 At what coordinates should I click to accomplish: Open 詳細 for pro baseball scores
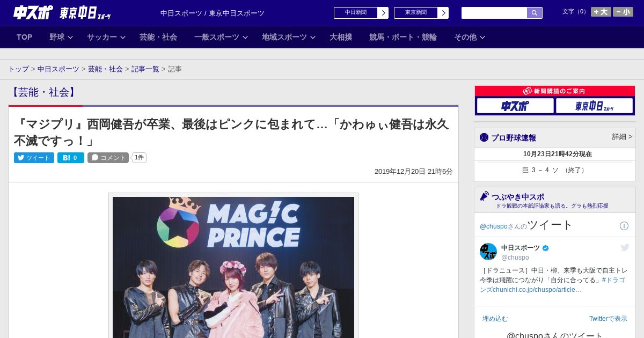tap(622, 137)
